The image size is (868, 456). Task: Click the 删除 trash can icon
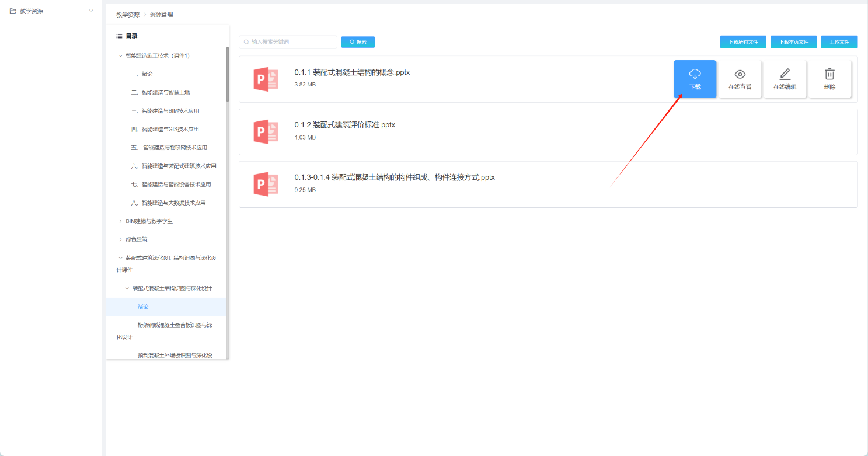[x=829, y=74]
